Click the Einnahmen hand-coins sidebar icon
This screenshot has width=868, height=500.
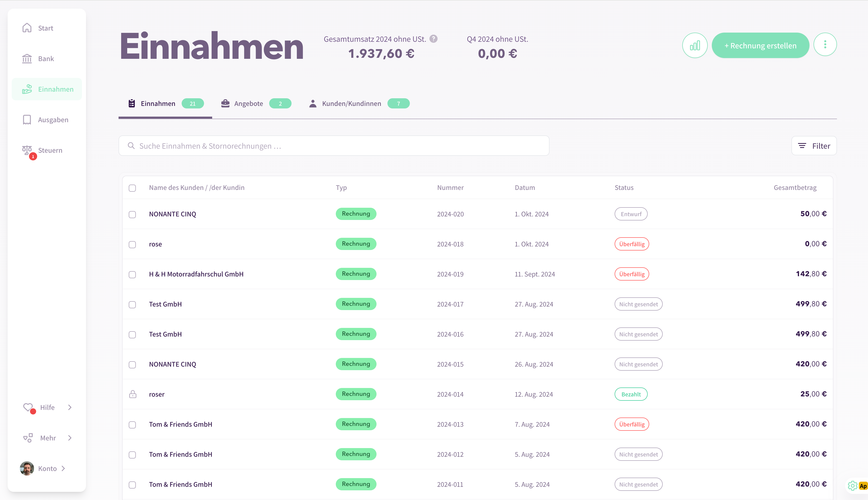27,89
